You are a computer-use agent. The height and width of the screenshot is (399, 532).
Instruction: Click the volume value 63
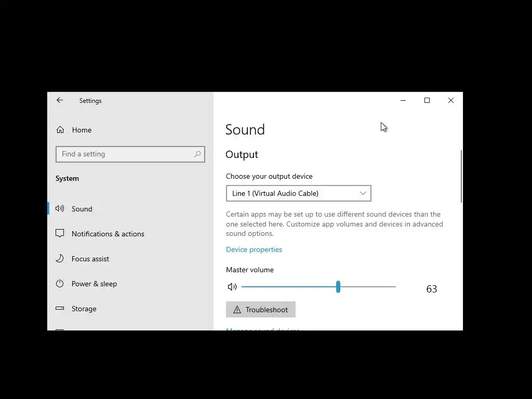point(432,289)
